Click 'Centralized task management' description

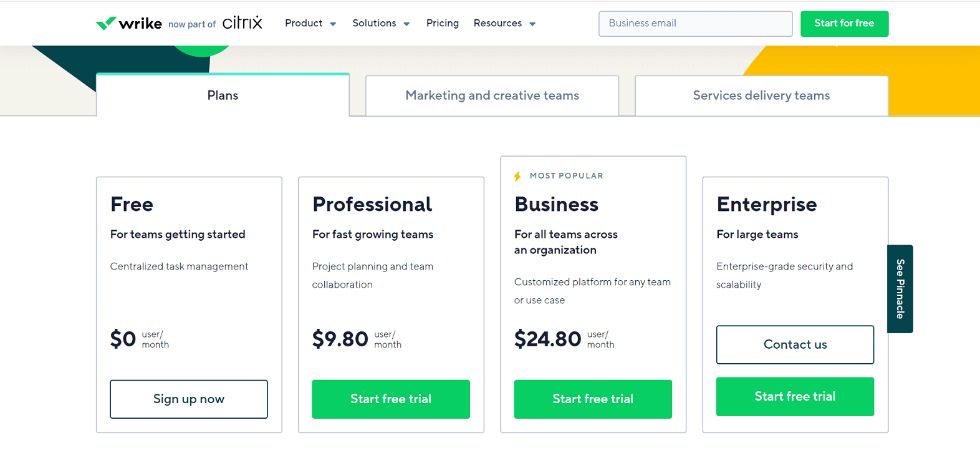[179, 266]
